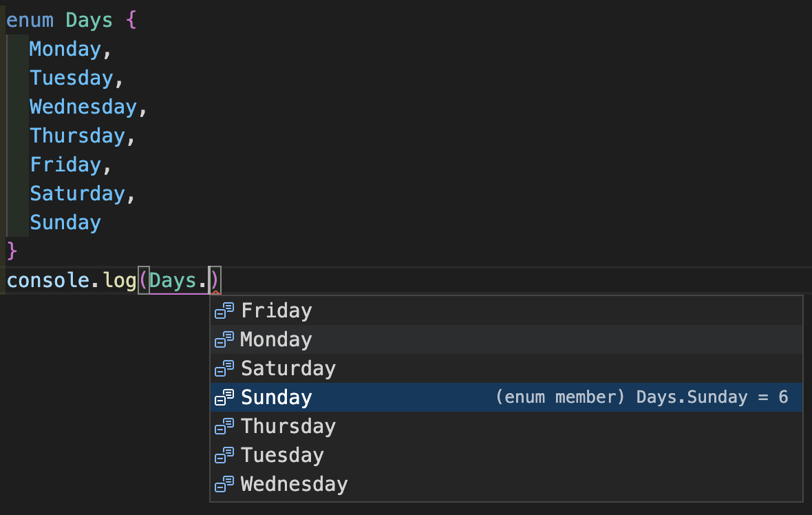This screenshot has height=515, width=812.
Task: Click the enum member icon beside Wednesday
Action: 224,484
